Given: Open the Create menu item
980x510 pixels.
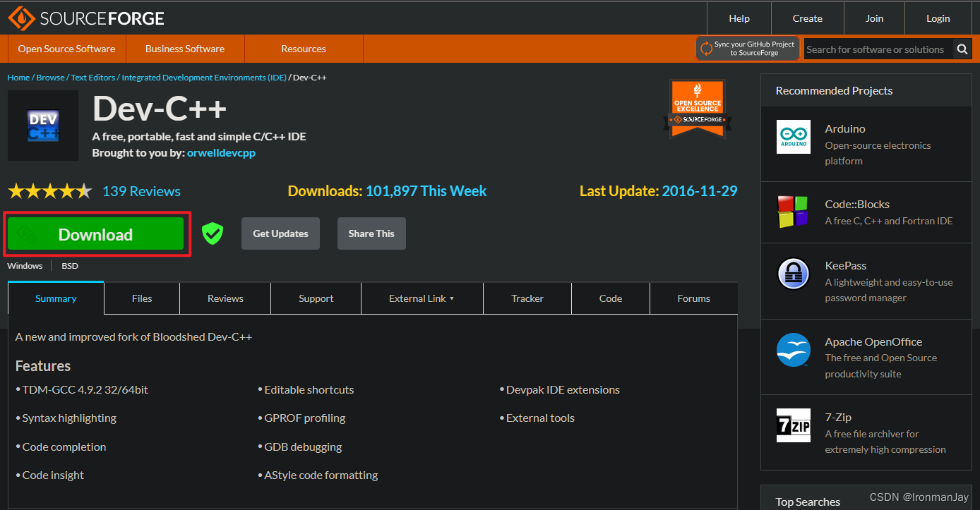Looking at the screenshot, I should pyautogui.click(x=808, y=18).
